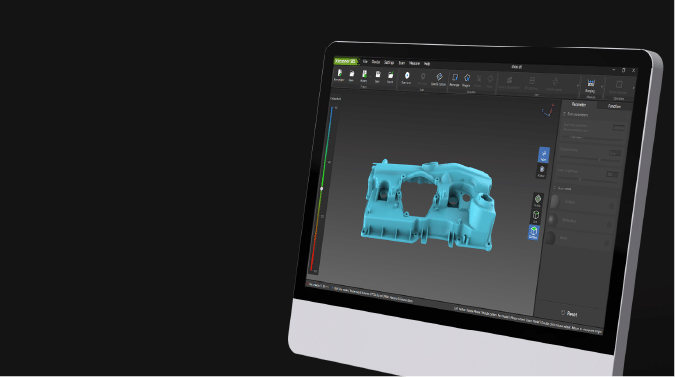Click the New project icon in toolbar
675x377 pixels.
[339, 75]
